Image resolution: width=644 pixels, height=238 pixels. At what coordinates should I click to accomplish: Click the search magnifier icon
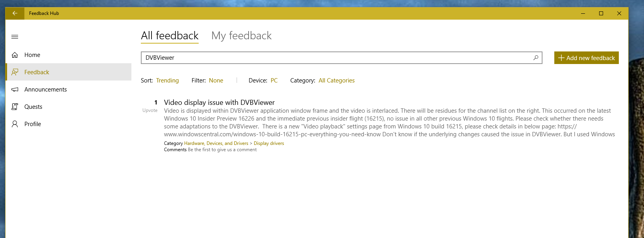click(x=536, y=58)
